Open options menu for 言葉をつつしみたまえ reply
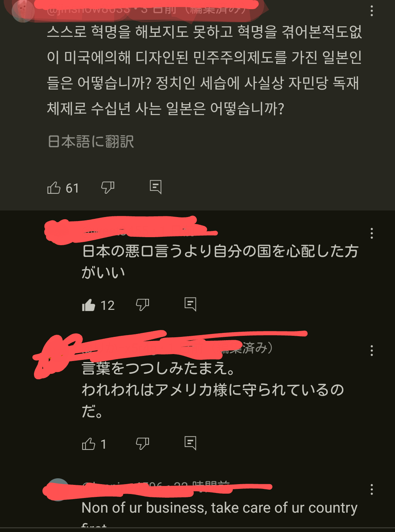The width and height of the screenshot is (395, 532). pos(372,351)
